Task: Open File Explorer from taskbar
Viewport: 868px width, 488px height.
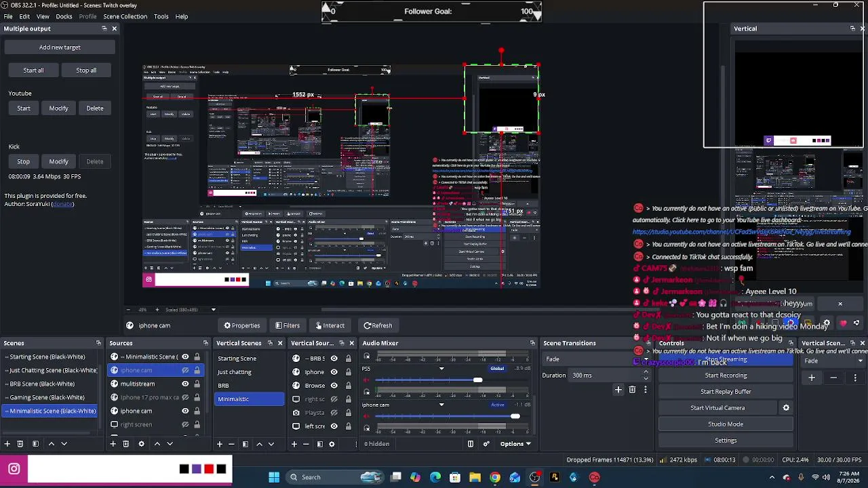Action: [x=475, y=477]
